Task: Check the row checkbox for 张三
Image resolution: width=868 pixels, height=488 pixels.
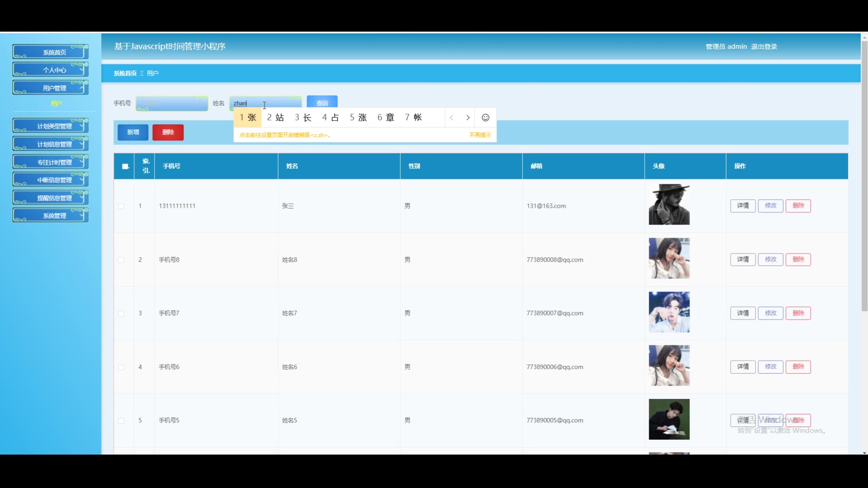Action: (x=121, y=206)
